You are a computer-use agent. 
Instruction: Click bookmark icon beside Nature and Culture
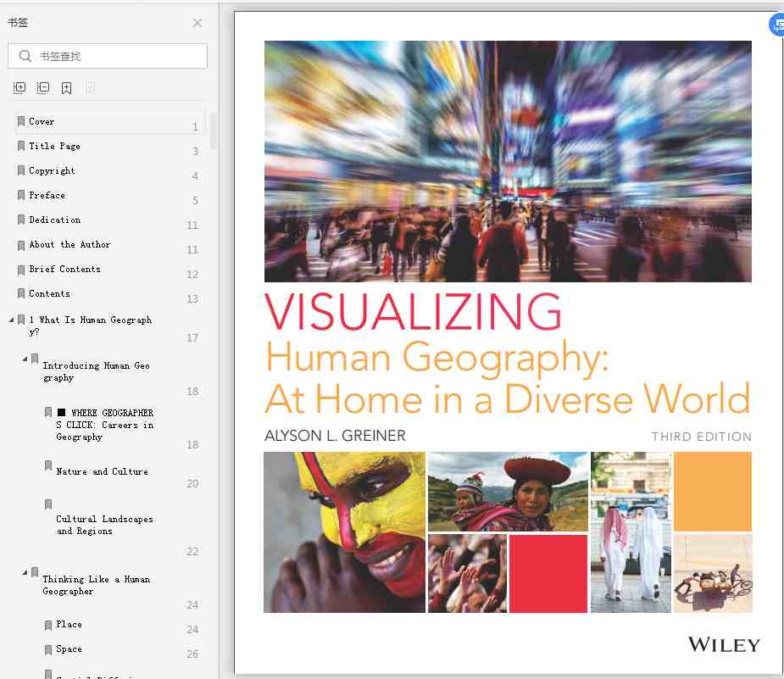point(48,466)
